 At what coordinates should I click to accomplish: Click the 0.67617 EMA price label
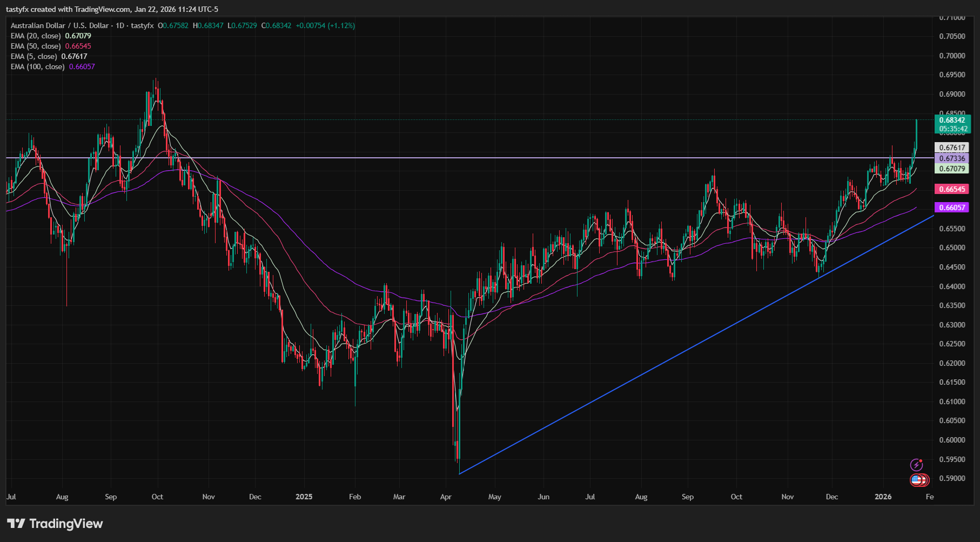tap(952, 147)
